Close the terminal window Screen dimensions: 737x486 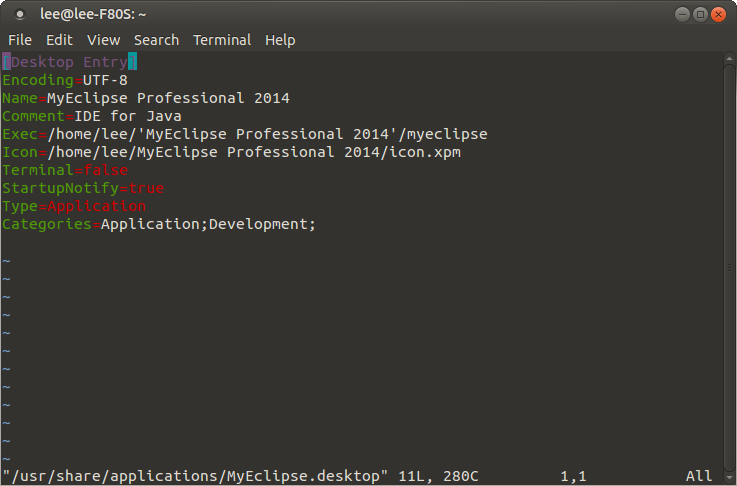click(719, 14)
